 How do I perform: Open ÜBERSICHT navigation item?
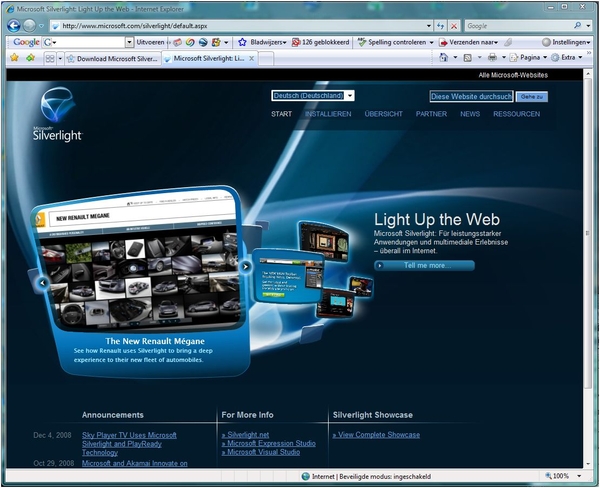click(x=383, y=114)
